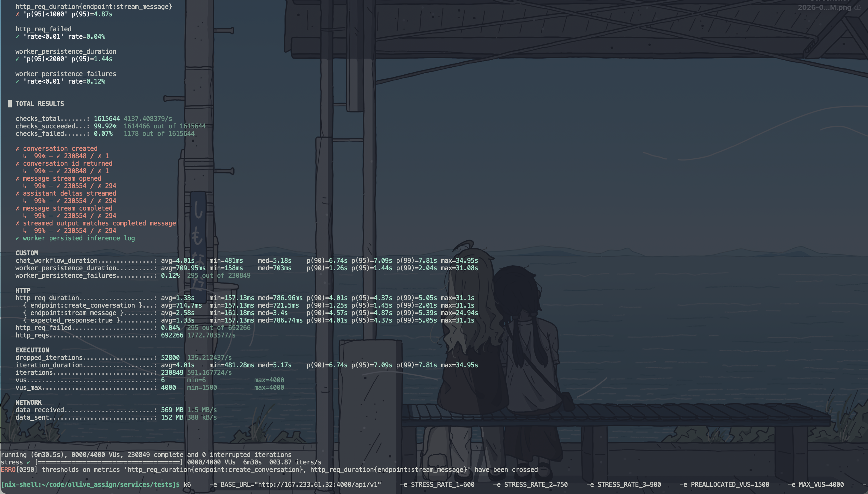Select the http_req_failed threshold heading at top
Image resolution: width=868 pixels, height=494 pixels.
coord(43,29)
